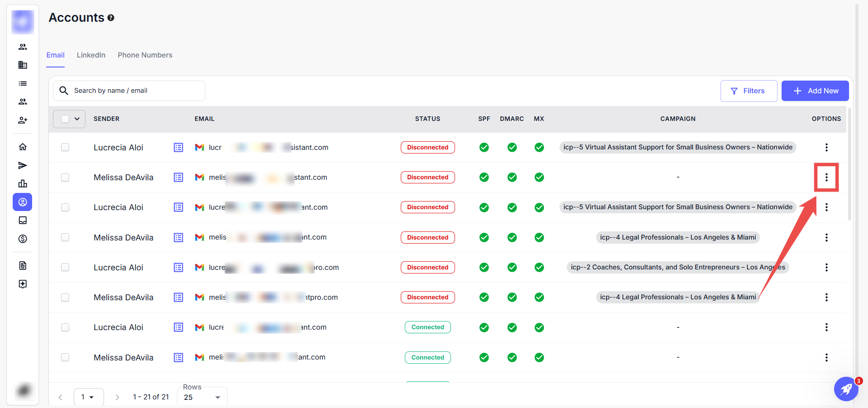Open the dollar sign billing icon
The image size is (868, 408).
(23, 239)
